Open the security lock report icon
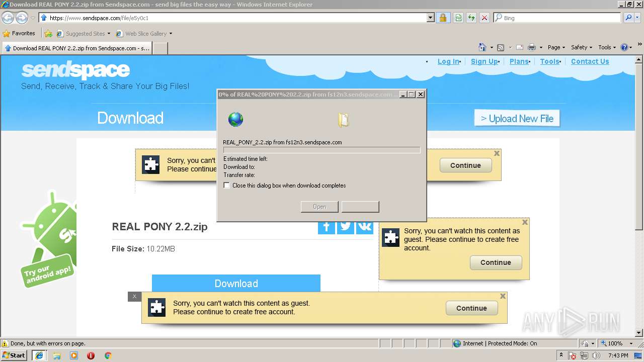Image resolution: width=644 pixels, height=362 pixels. [443, 18]
